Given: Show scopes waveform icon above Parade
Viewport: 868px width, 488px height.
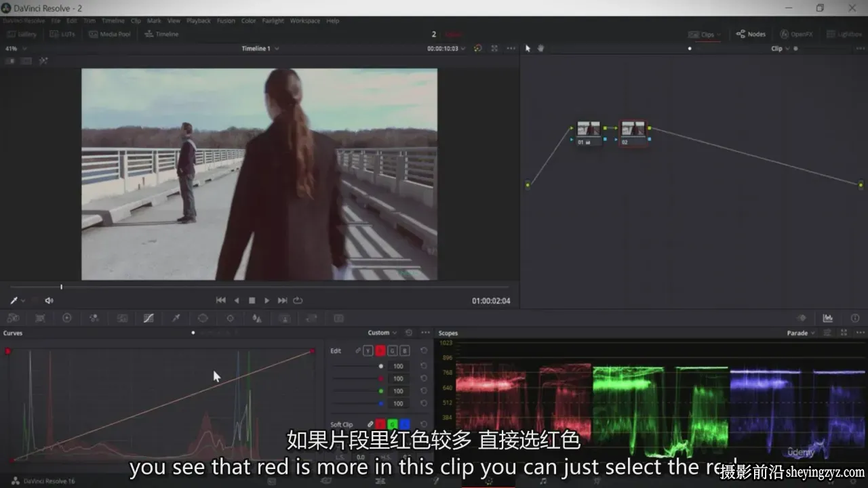Looking at the screenshot, I should click(827, 318).
